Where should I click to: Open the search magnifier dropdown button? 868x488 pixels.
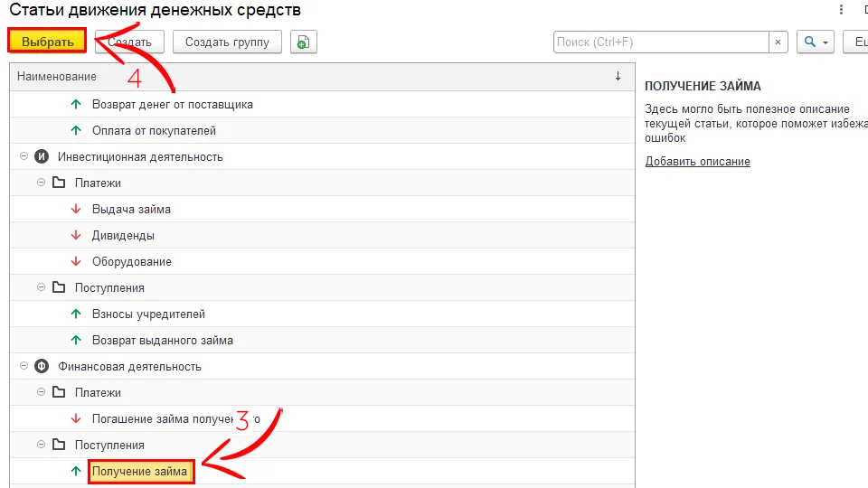pos(815,42)
